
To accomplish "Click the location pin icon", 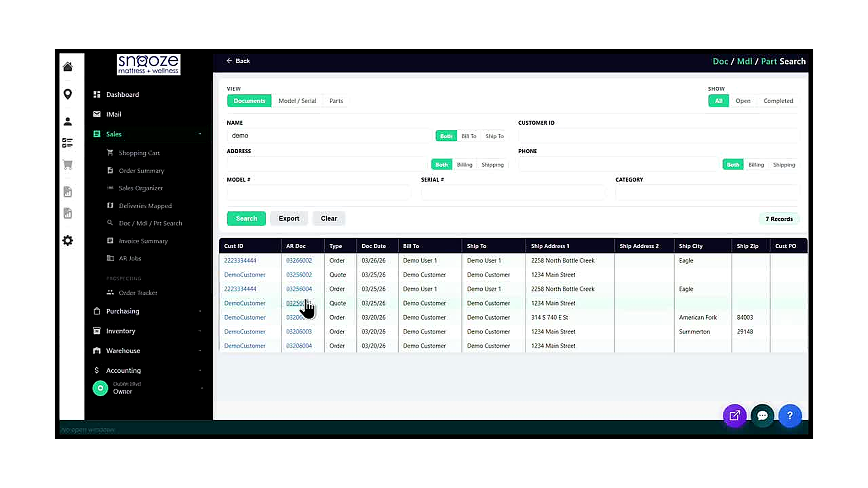I will [68, 94].
